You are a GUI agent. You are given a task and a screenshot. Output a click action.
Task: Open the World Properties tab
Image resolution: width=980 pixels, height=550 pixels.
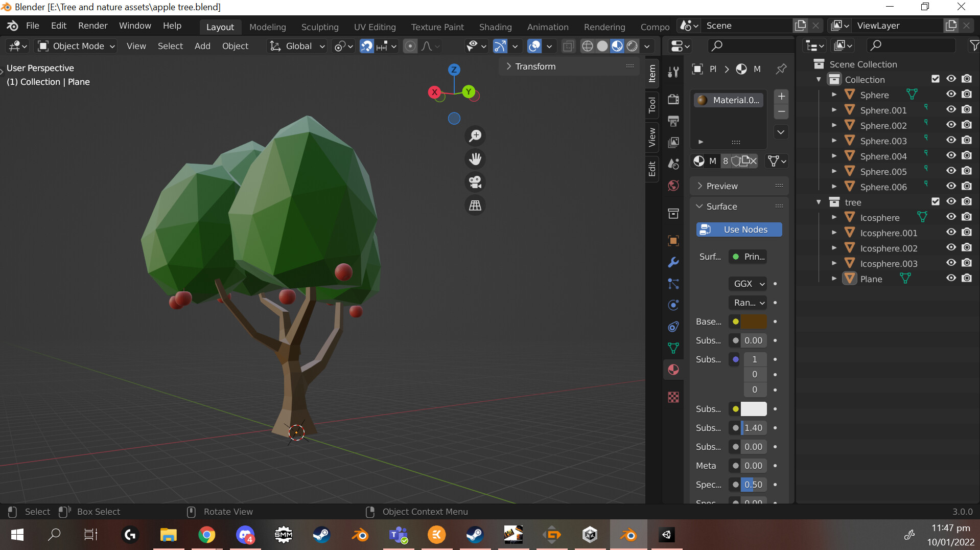673,185
